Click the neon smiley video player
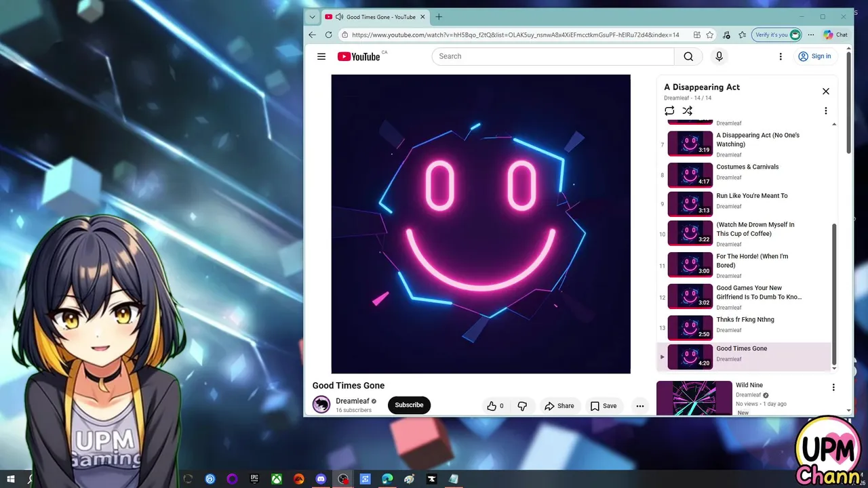This screenshot has width=868, height=488. [x=481, y=224]
